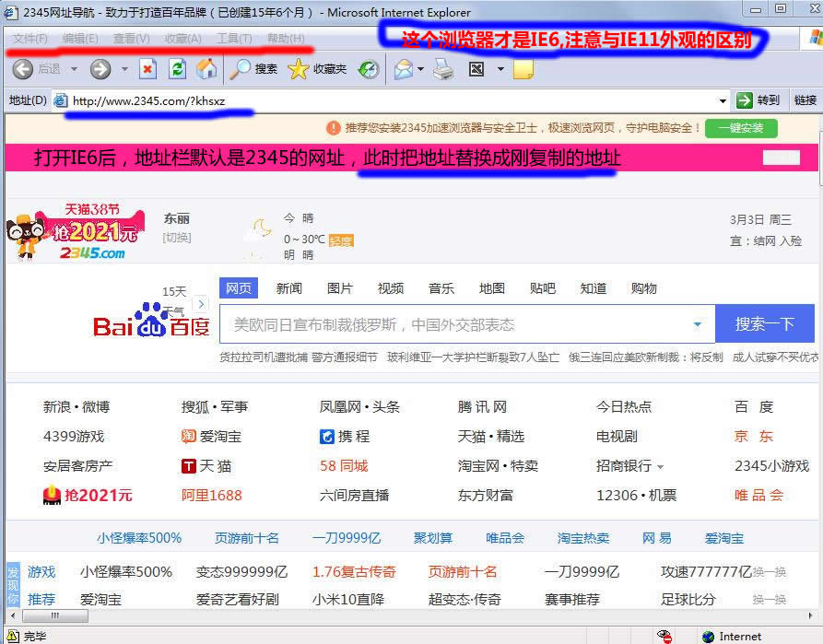Click the page icon in address bar

[x=62, y=100]
